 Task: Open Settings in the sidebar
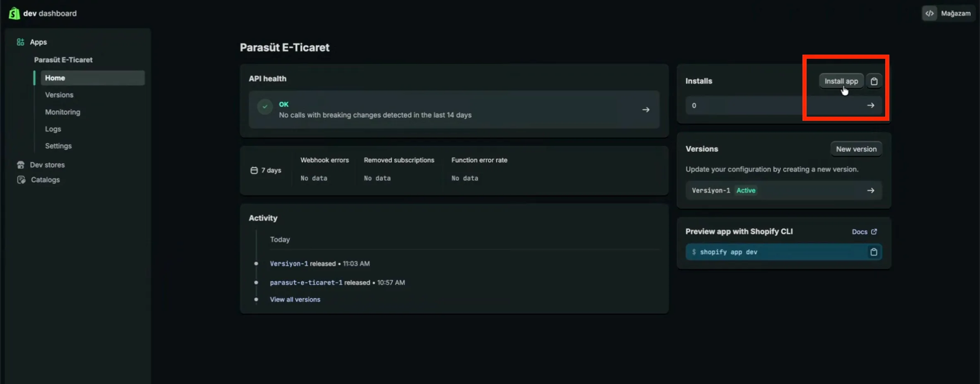click(58, 146)
